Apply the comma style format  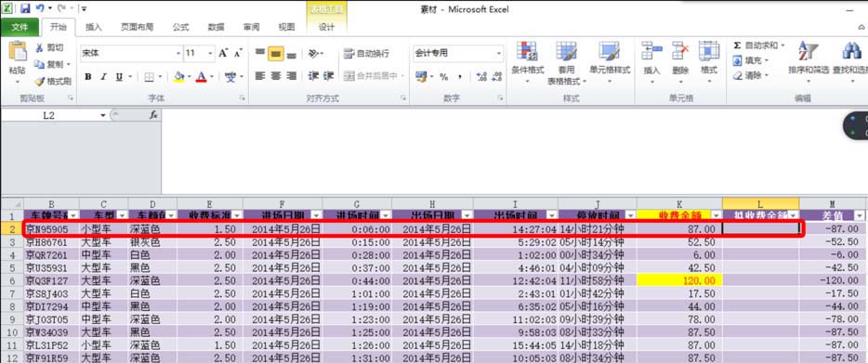pyautogui.click(x=459, y=77)
